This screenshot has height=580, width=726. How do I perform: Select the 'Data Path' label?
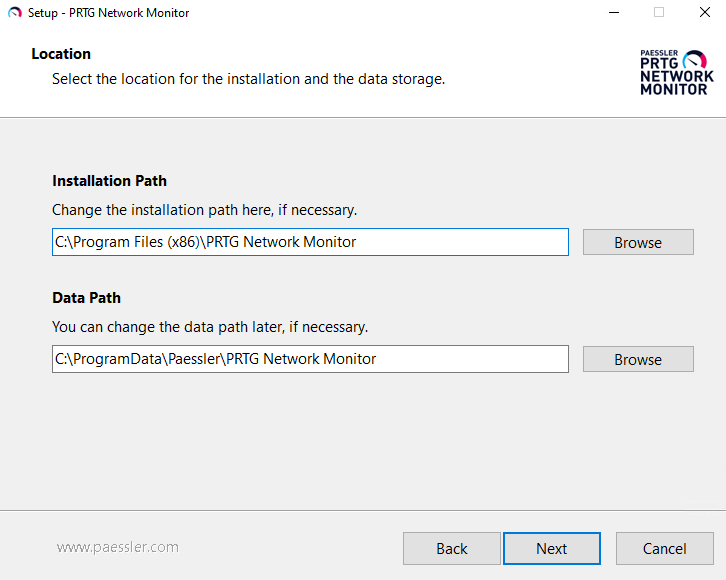(x=87, y=298)
